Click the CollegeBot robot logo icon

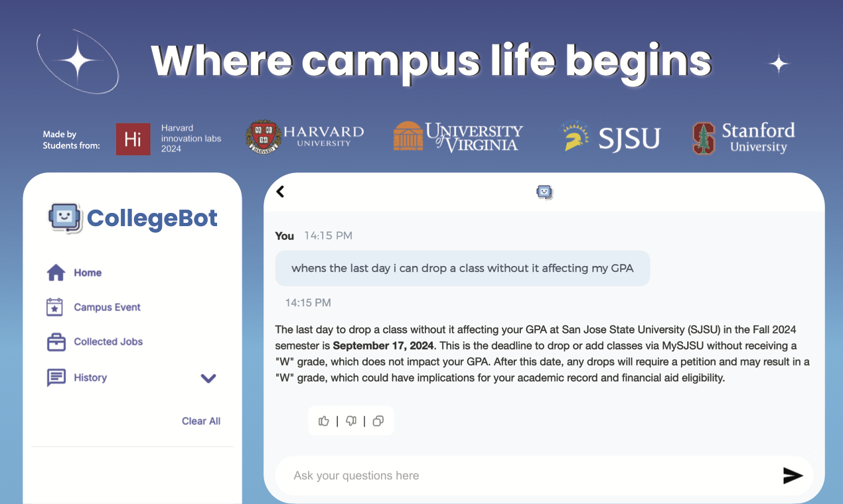64,218
